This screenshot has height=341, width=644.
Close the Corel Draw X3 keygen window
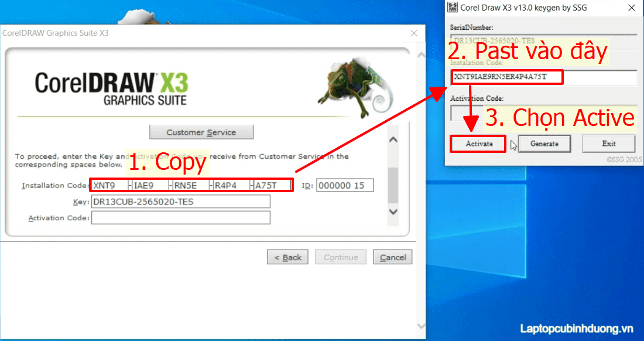[x=632, y=8]
